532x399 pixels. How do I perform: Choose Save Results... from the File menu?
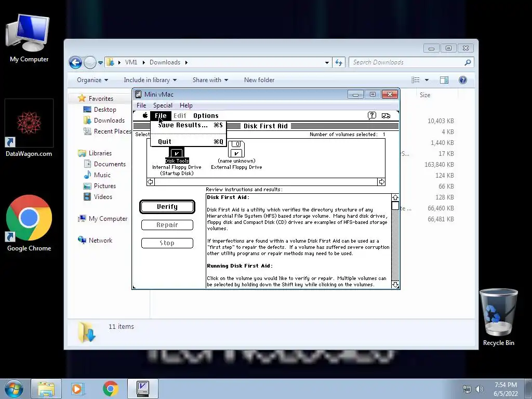pos(188,125)
